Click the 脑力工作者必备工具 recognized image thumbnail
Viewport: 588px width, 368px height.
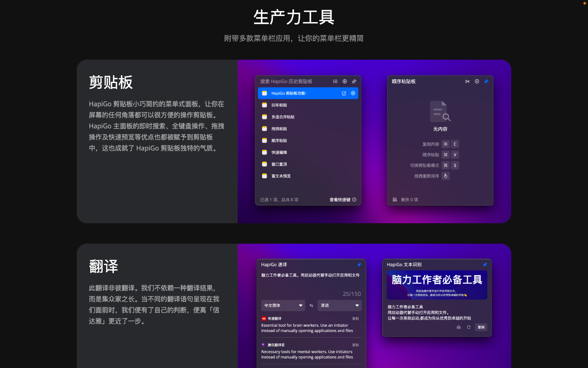tap(437, 285)
